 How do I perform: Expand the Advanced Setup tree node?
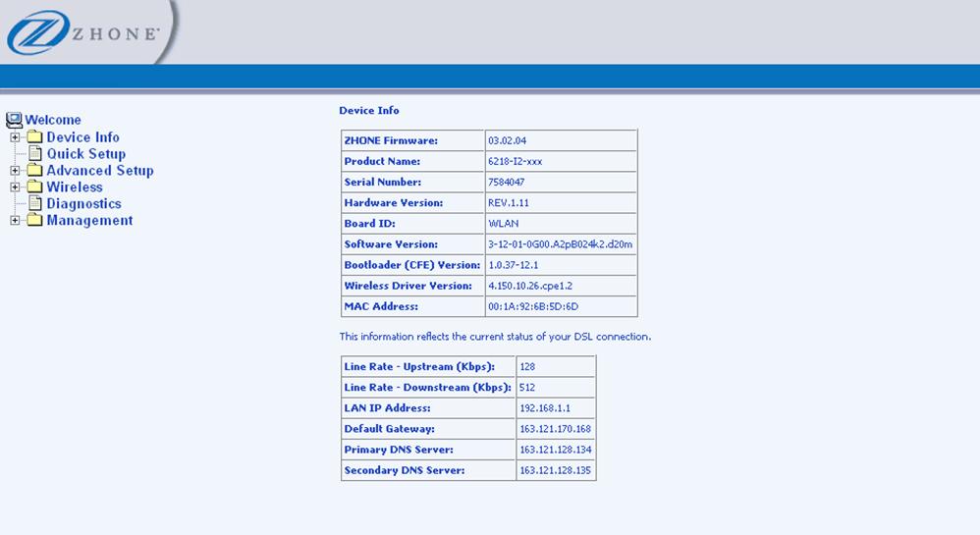point(16,171)
